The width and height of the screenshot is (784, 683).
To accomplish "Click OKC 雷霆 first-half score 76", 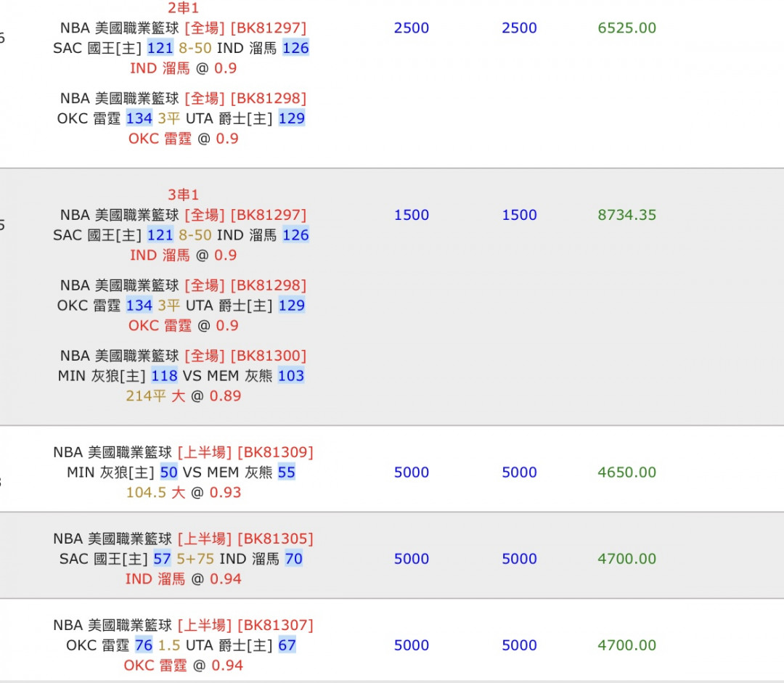I will tap(143, 645).
